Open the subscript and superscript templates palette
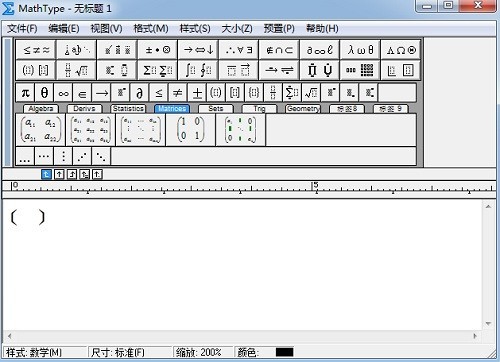The width and height of the screenshot is (500, 362). point(117,70)
